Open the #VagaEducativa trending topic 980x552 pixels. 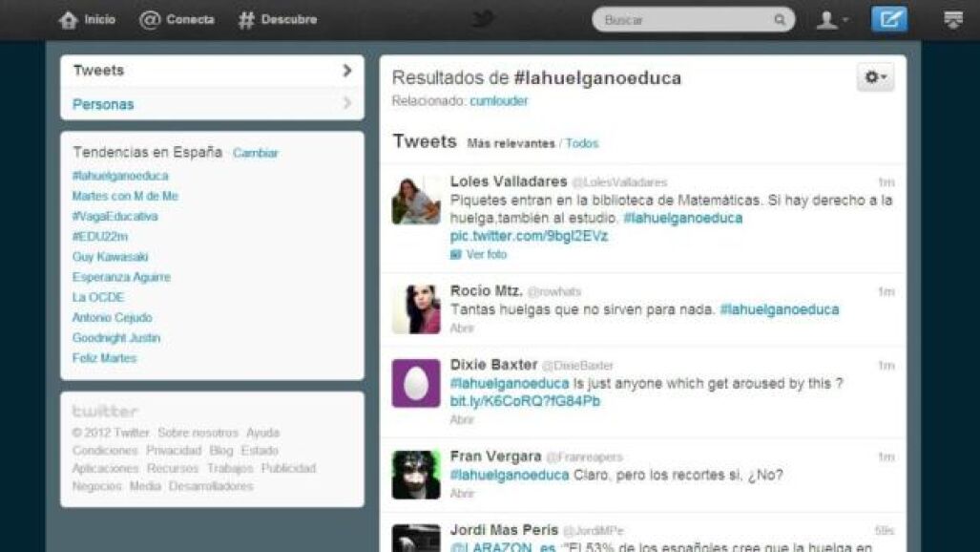pos(115,217)
